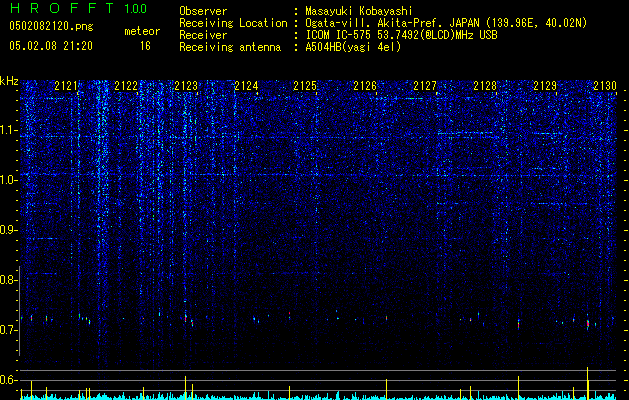This screenshot has width=629, height=400.
Task: Click the 0.7 kHz axis tick label
Action: point(7,330)
